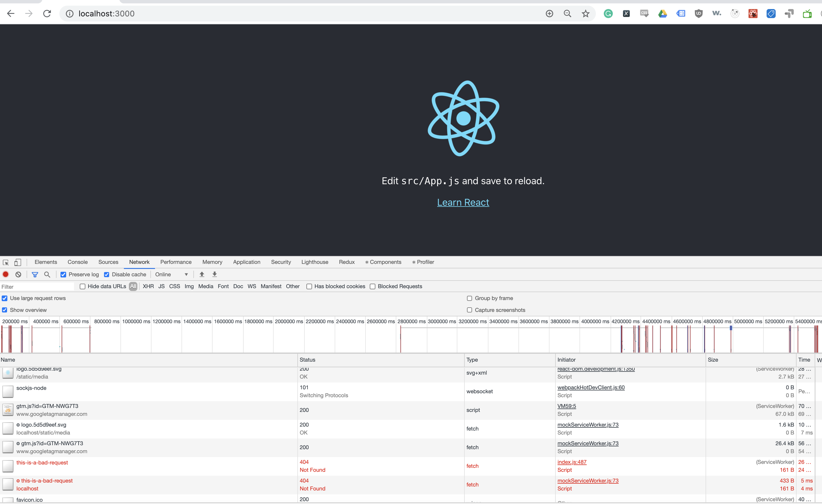Uncheck Disable cache
Screen dimensions: 822x504
(x=106, y=275)
